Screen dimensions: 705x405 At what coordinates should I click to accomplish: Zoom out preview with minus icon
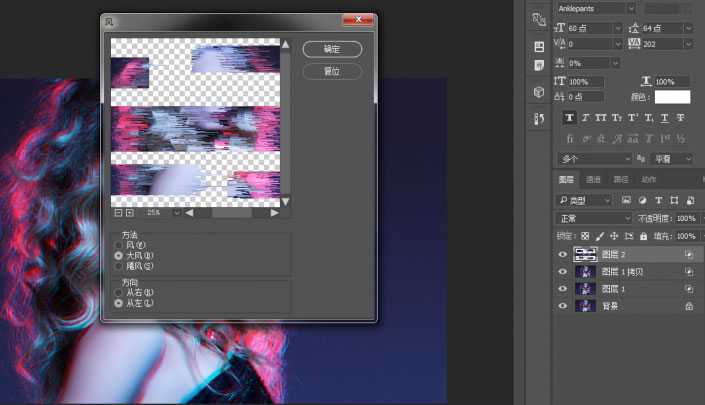point(118,212)
